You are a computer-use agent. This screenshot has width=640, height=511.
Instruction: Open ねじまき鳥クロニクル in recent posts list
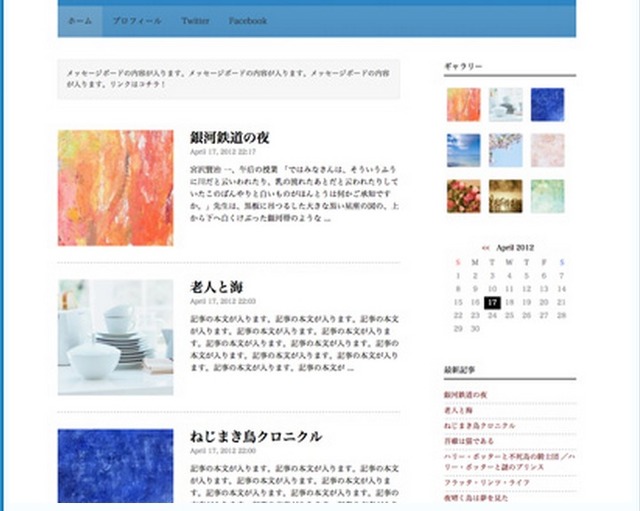point(480,426)
